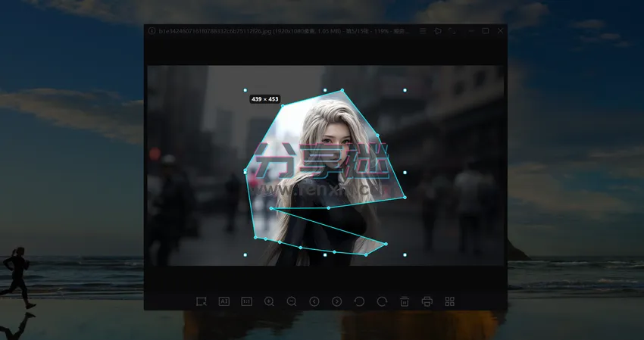644x340 pixels.
Task: Rotate the image clockwise
Action: [382, 302]
